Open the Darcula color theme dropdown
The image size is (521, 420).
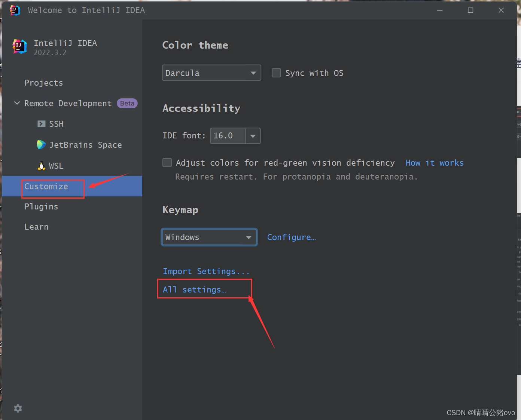pos(211,73)
